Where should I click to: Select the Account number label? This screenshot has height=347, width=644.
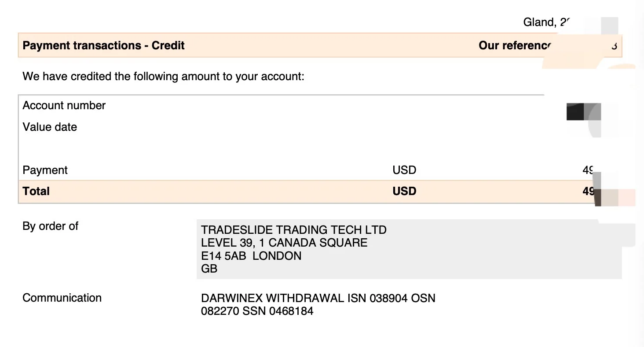tap(64, 106)
